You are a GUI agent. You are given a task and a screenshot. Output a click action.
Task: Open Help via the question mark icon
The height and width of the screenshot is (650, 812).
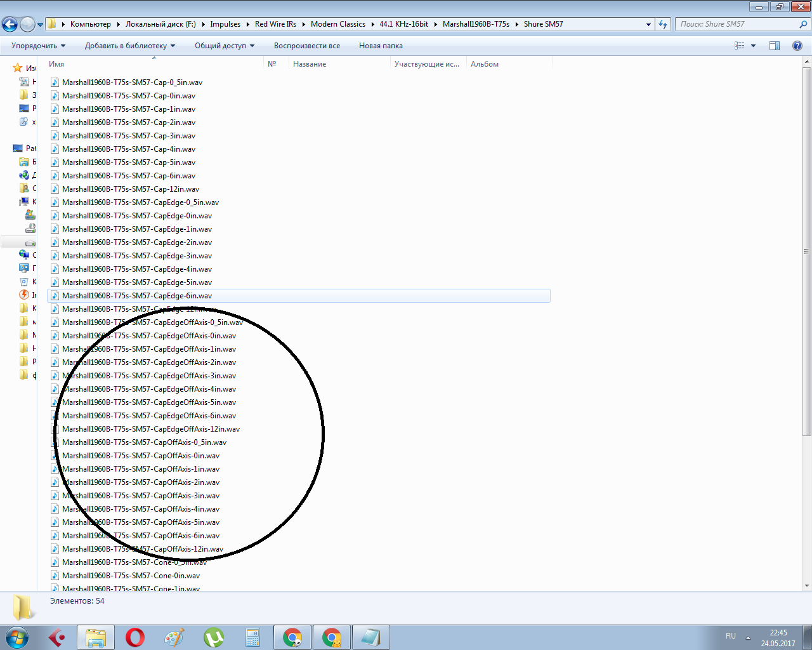pyautogui.click(x=797, y=46)
